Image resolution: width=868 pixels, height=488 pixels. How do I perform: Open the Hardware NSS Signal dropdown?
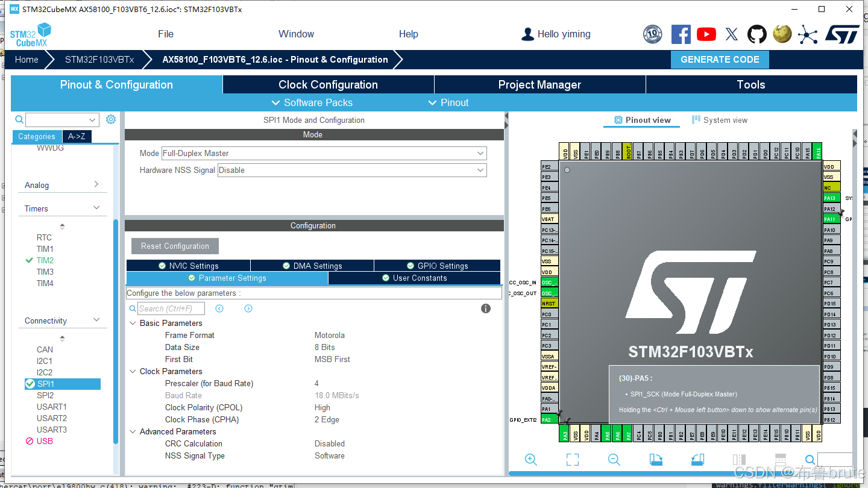click(352, 170)
